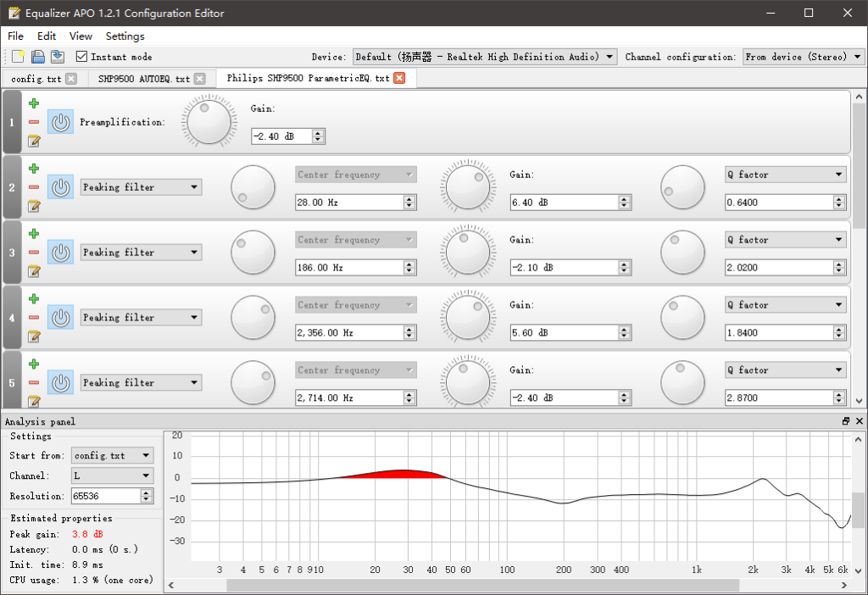Open the Start from dropdown in Analysis panel

(x=113, y=456)
